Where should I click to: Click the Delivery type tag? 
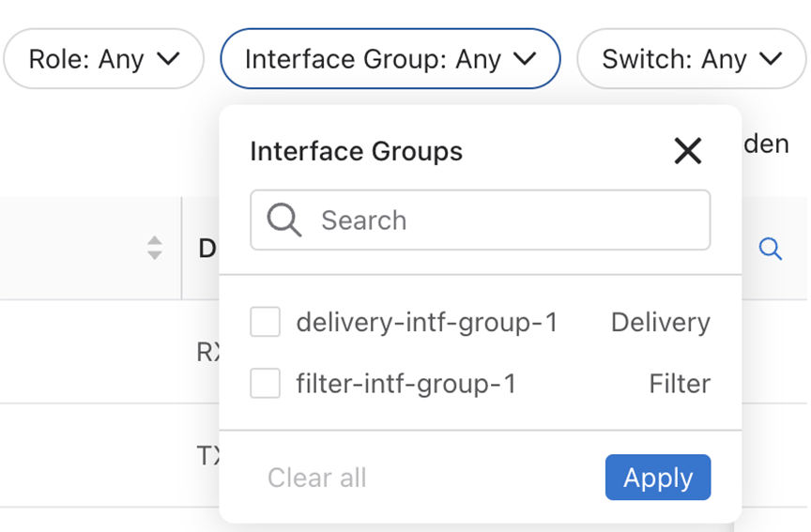(660, 323)
